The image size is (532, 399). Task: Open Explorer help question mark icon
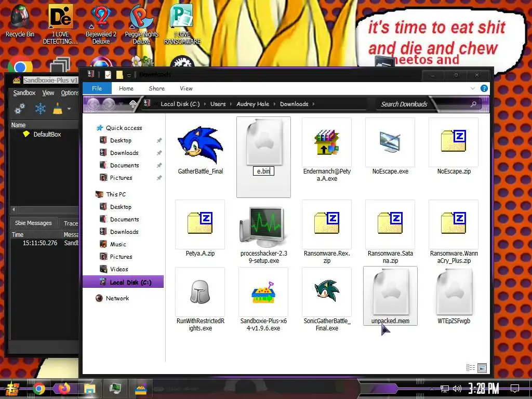(x=484, y=88)
